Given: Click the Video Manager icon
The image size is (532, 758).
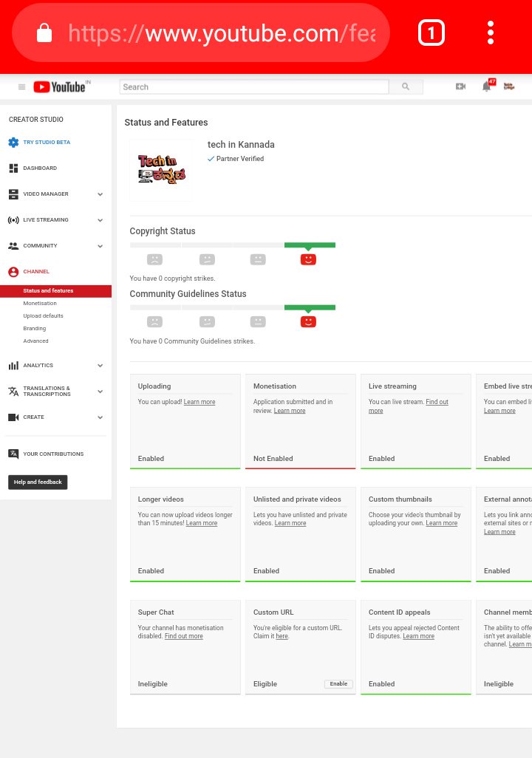Looking at the screenshot, I should pos(13,194).
